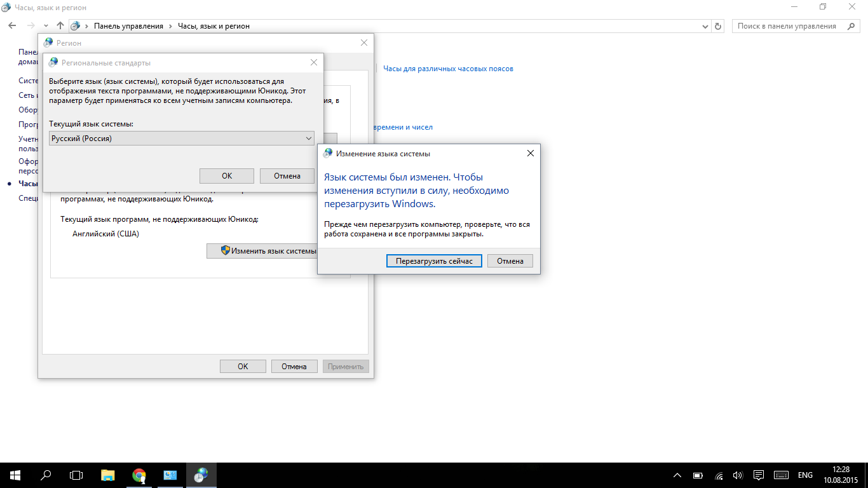Launch Google Chrome from taskbar
Viewport: 868px width, 488px height.
pyautogui.click(x=139, y=475)
